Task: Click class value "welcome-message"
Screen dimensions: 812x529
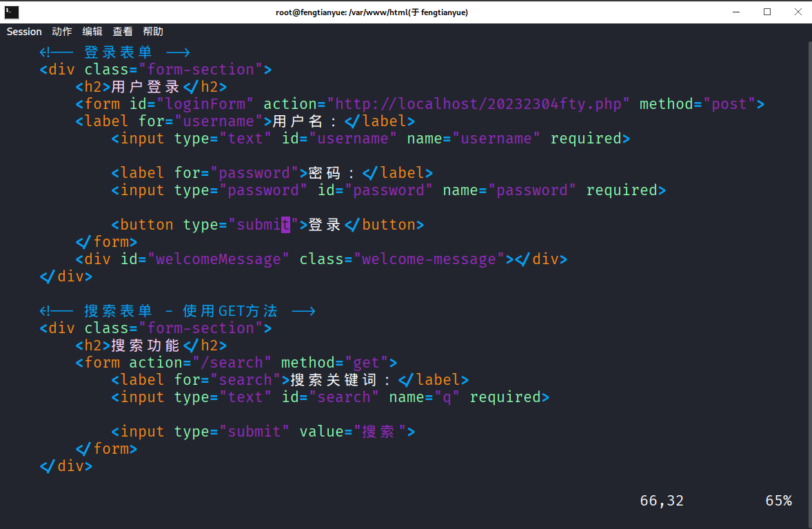Action: (429, 259)
